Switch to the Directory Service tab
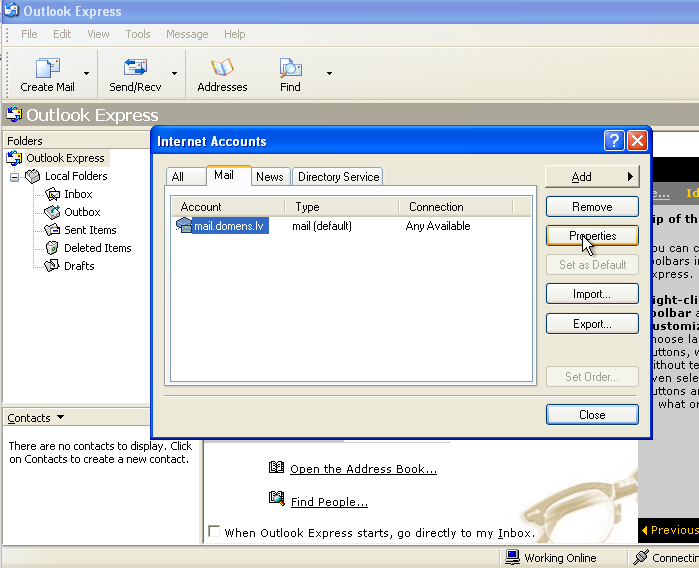Viewport: 699px width, 568px height. [x=338, y=177]
